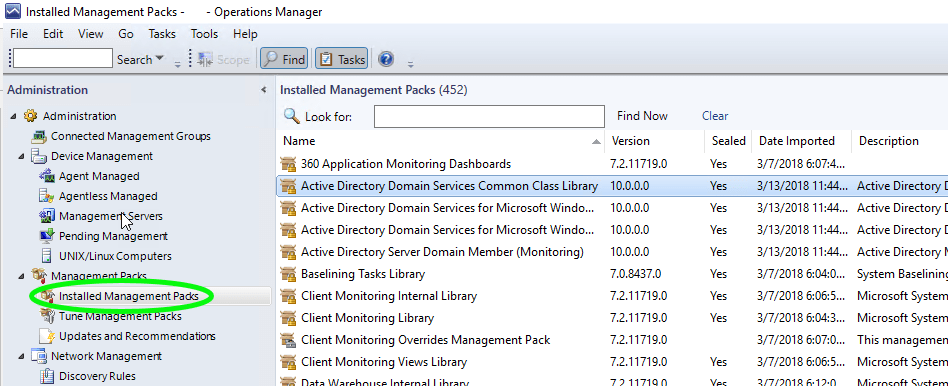The image size is (948, 386).
Task: Open toolbar options after Help icon
Action: point(411,64)
